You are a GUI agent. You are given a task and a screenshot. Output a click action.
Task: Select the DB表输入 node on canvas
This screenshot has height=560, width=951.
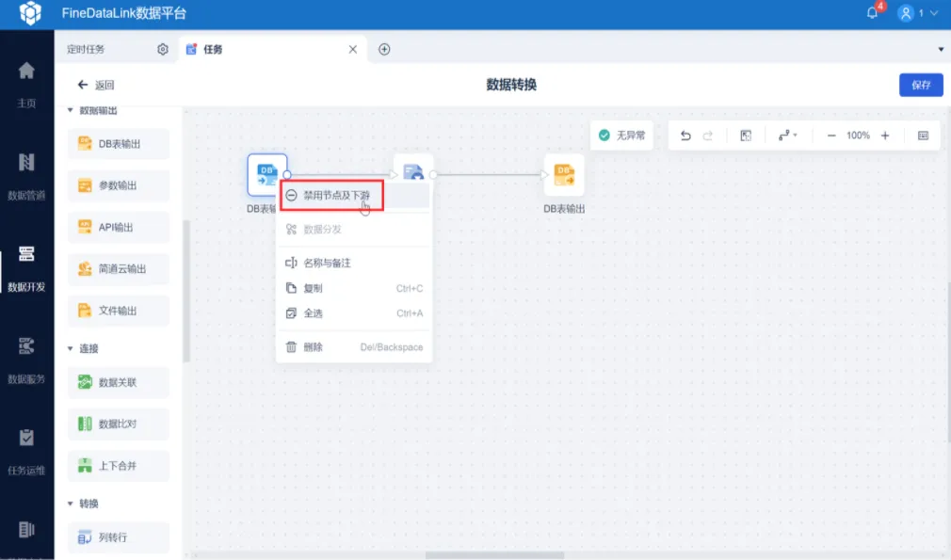266,174
